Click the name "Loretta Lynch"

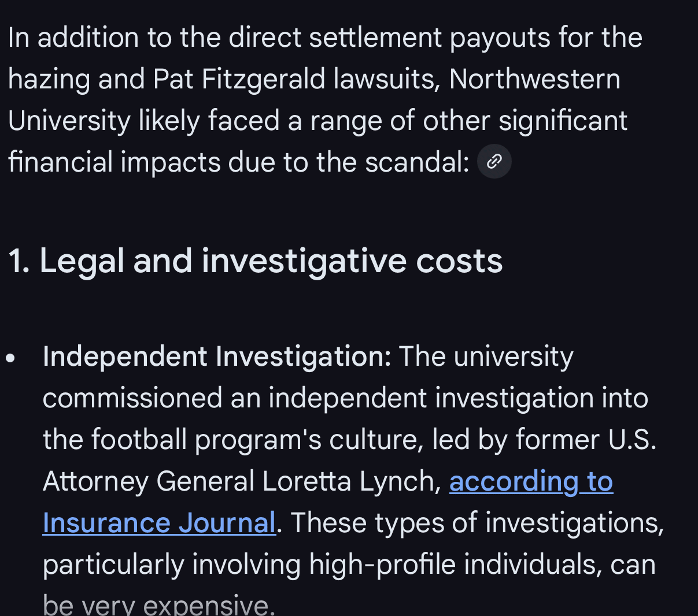point(352,481)
